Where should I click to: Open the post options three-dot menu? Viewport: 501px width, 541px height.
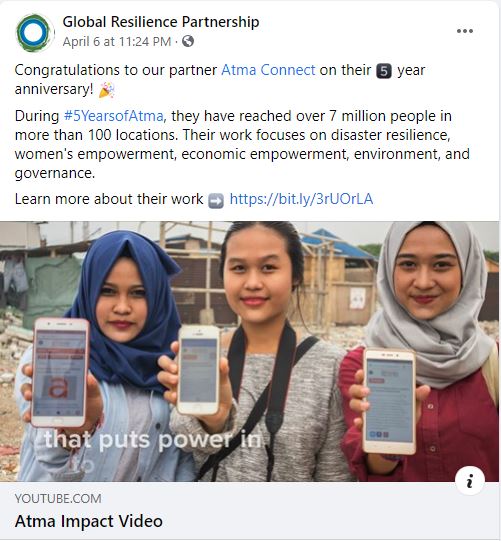(464, 31)
